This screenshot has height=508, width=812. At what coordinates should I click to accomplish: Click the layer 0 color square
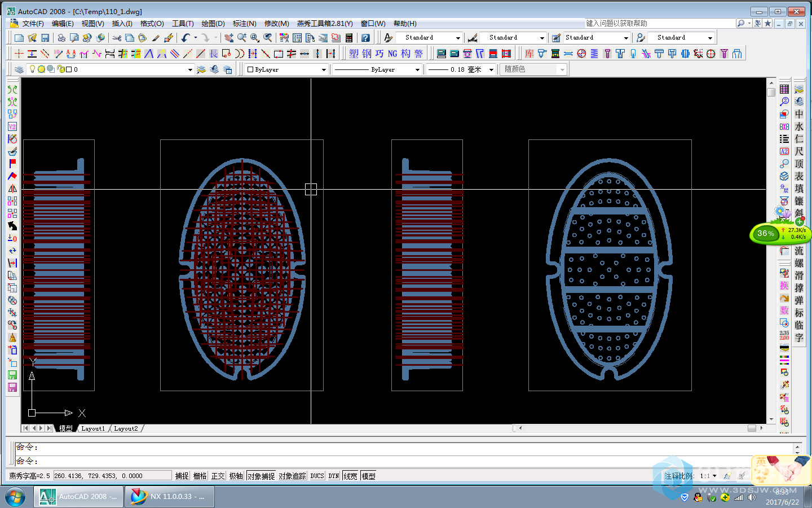point(69,69)
